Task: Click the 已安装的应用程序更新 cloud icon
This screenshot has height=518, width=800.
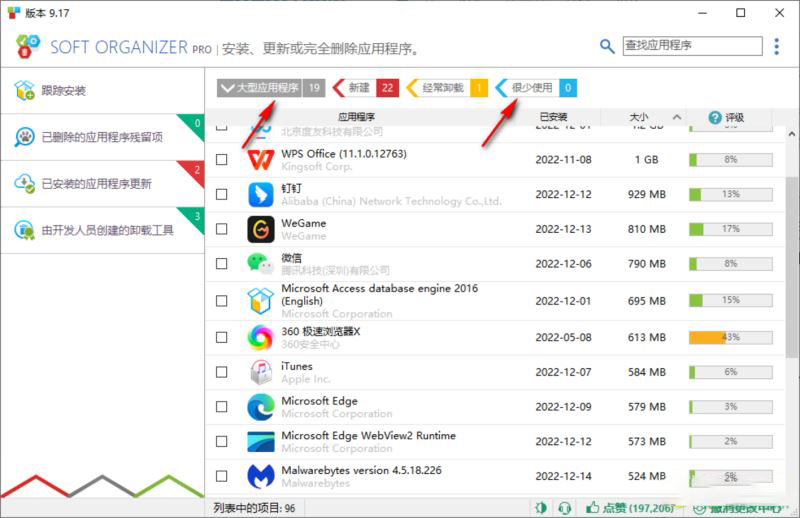Action: click(24, 183)
